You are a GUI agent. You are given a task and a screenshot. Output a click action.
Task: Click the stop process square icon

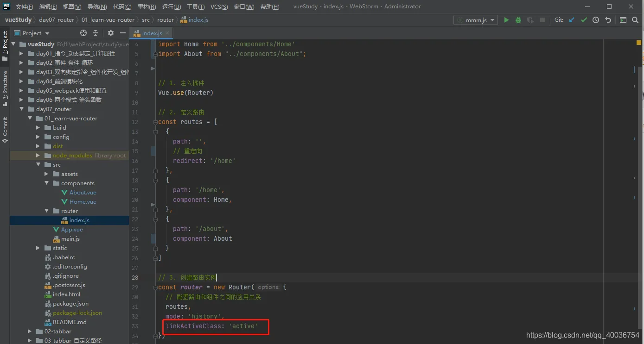point(542,20)
